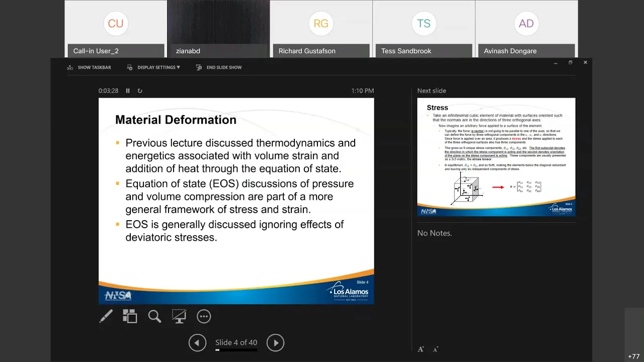The height and width of the screenshot is (362, 644).
Task: Activate zoom into the slide tool
Action: click(154, 316)
